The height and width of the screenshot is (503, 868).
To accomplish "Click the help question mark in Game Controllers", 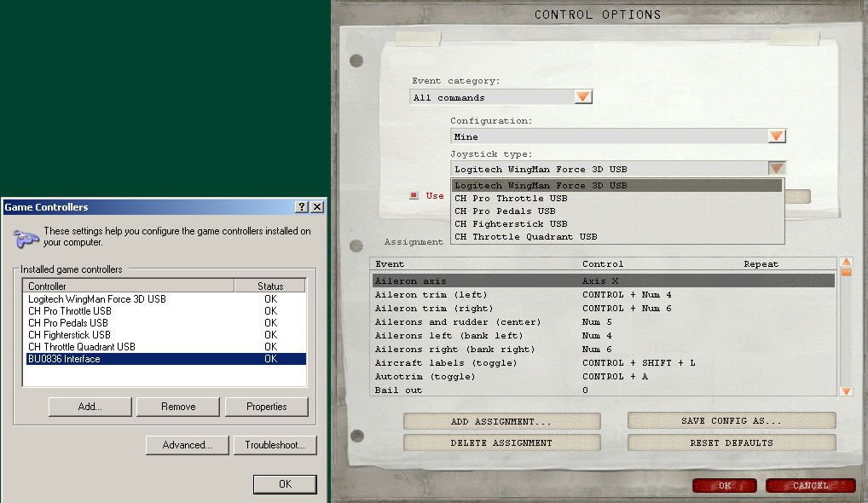I will click(x=301, y=206).
